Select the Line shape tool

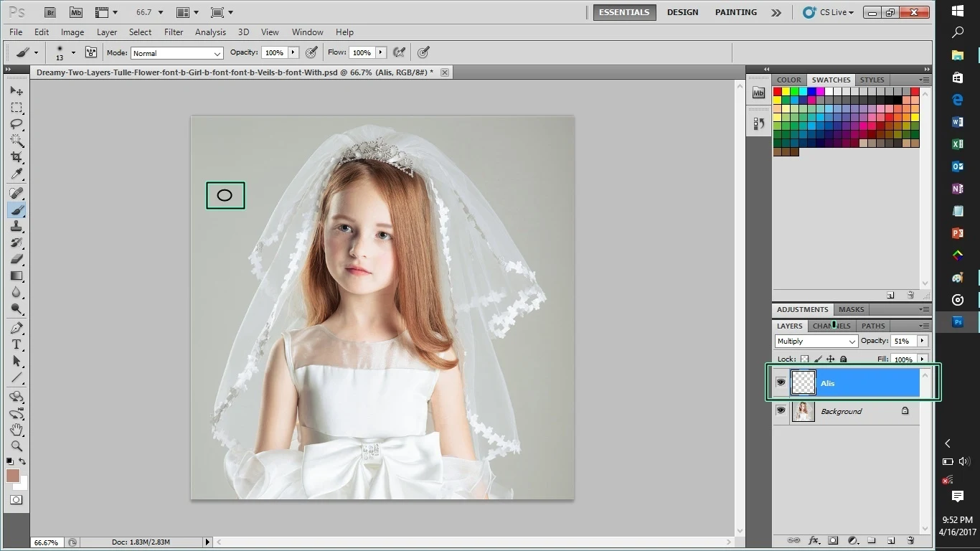[17, 378]
